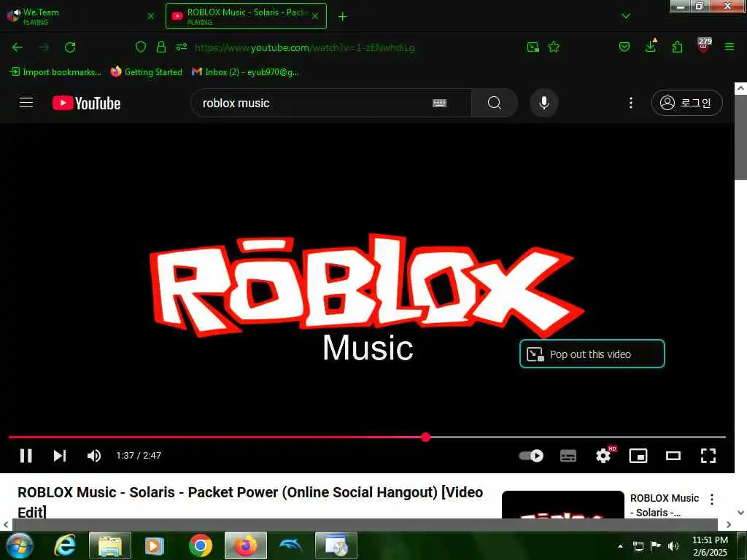The height and width of the screenshot is (560, 747).
Task: Click the horizontal scrollbar right arrow
Action: click(729, 524)
